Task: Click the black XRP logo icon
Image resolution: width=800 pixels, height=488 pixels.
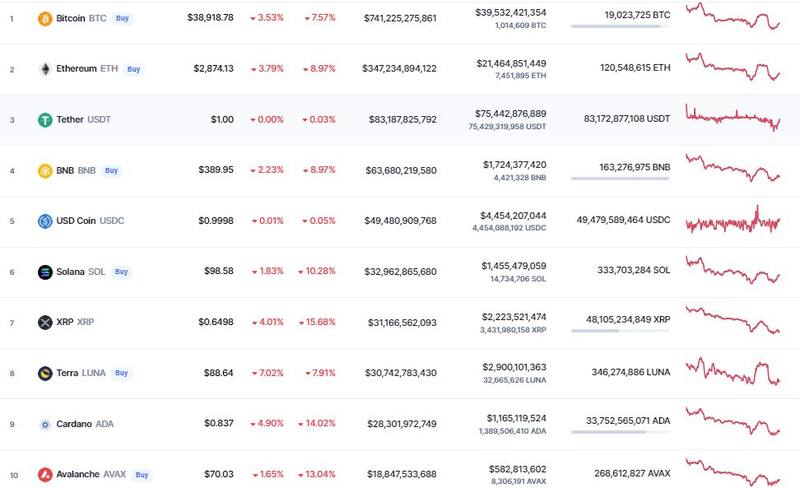Action: (x=44, y=322)
